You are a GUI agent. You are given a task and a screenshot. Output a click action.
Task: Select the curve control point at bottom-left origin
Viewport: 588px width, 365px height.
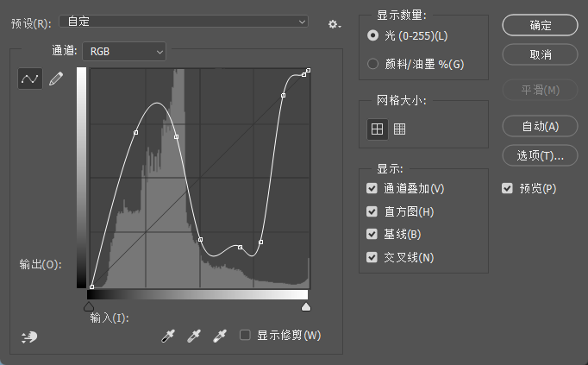tap(92, 287)
